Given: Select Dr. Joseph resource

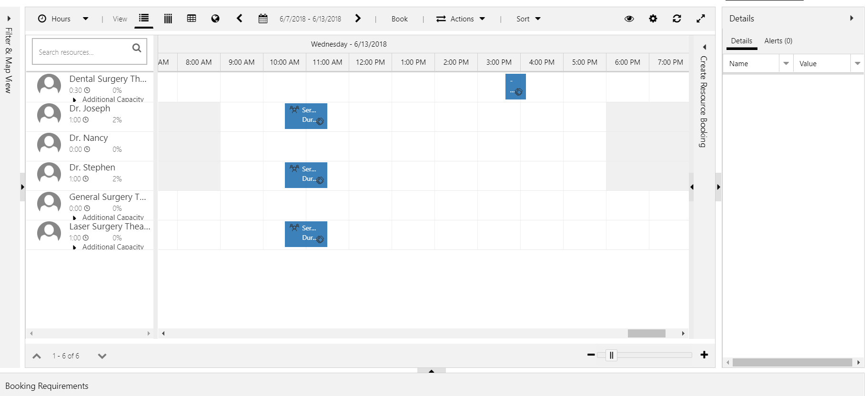Looking at the screenshot, I should pyautogui.click(x=90, y=109).
